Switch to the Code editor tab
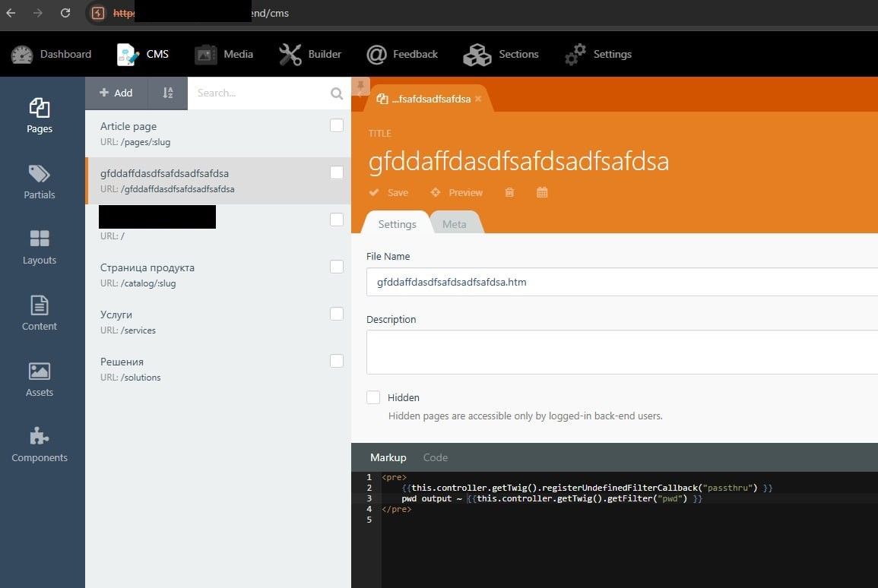Image resolution: width=878 pixels, height=588 pixels. [435, 457]
